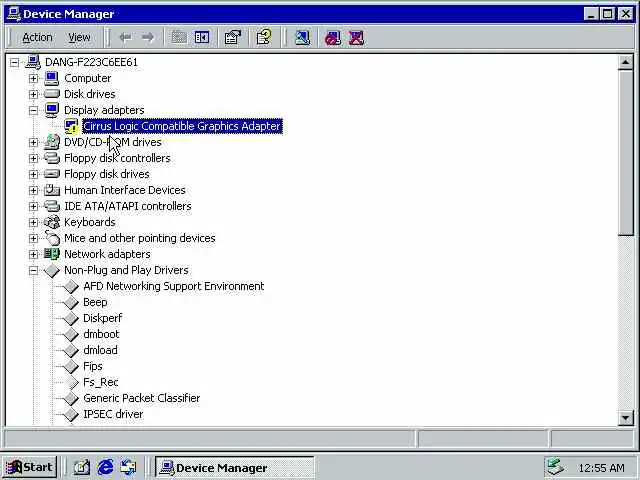Select the IPSEC driver entry
This screenshot has width=640, height=480.
113,414
